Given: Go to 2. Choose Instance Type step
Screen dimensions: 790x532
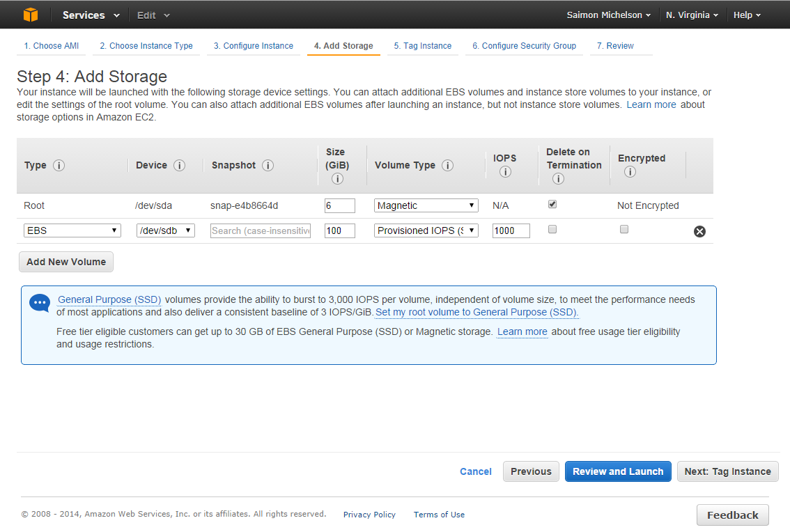Looking at the screenshot, I should click(x=146, y=46).
